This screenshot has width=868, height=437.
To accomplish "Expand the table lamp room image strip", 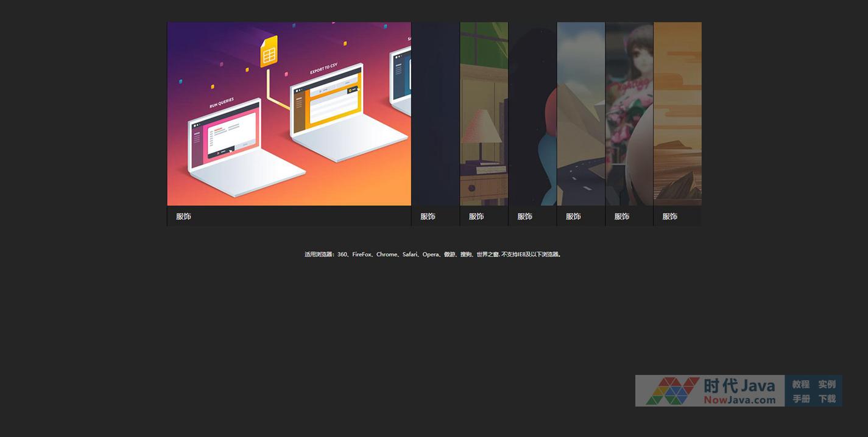I will 484,114.
